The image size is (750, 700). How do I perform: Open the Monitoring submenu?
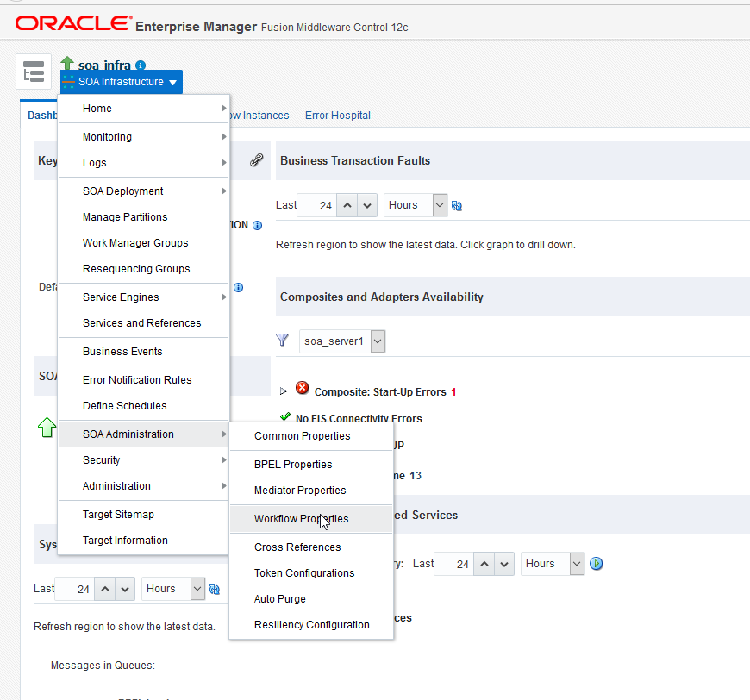coord(143,137)
